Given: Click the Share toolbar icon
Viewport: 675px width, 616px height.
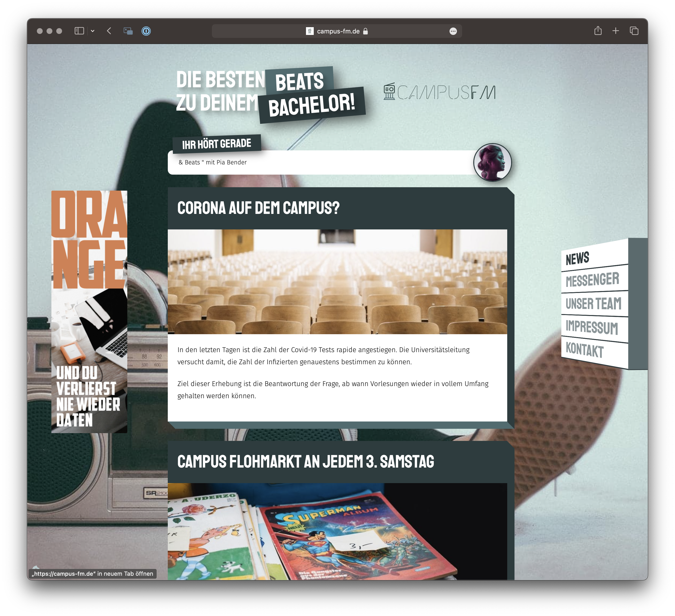Looking at the screenshot, I should click(598, 31).
